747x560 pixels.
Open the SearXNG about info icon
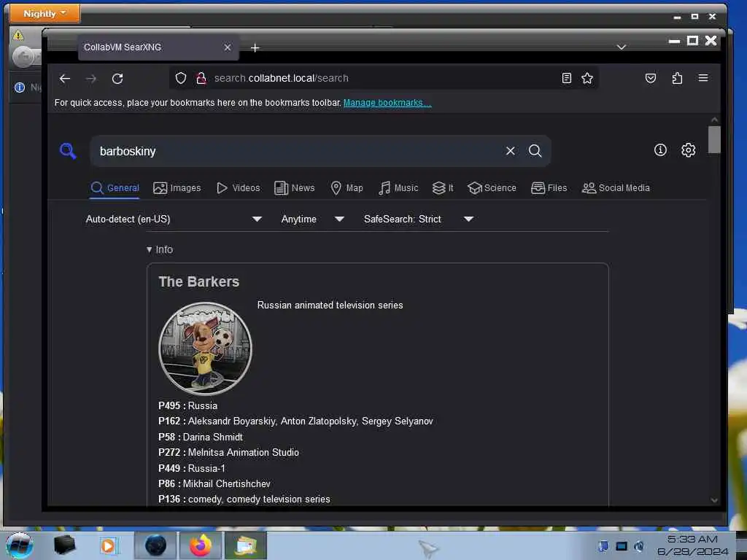coord(659,150)
